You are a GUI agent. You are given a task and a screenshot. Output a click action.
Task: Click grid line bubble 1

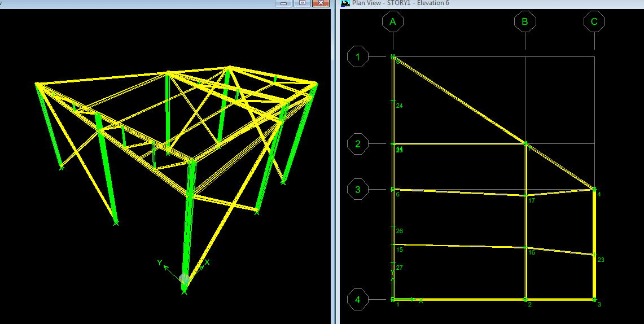(358, 56)
